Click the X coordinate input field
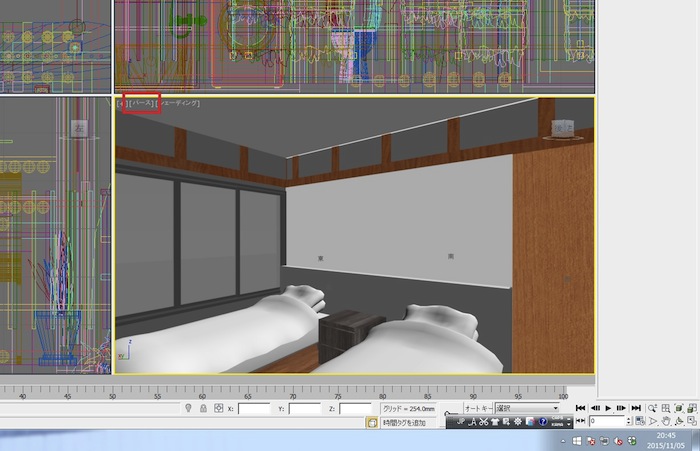The image size is (700, 451). click(x=254, y=409)
